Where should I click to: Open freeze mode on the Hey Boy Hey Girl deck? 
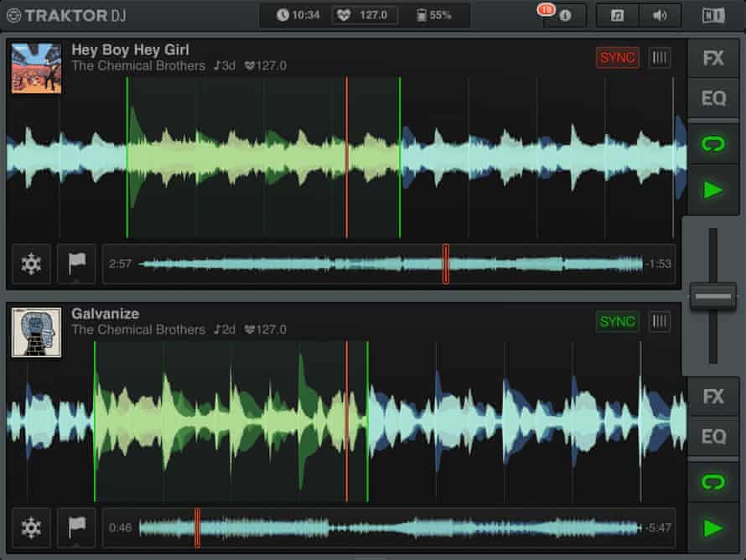coord(31,262)
